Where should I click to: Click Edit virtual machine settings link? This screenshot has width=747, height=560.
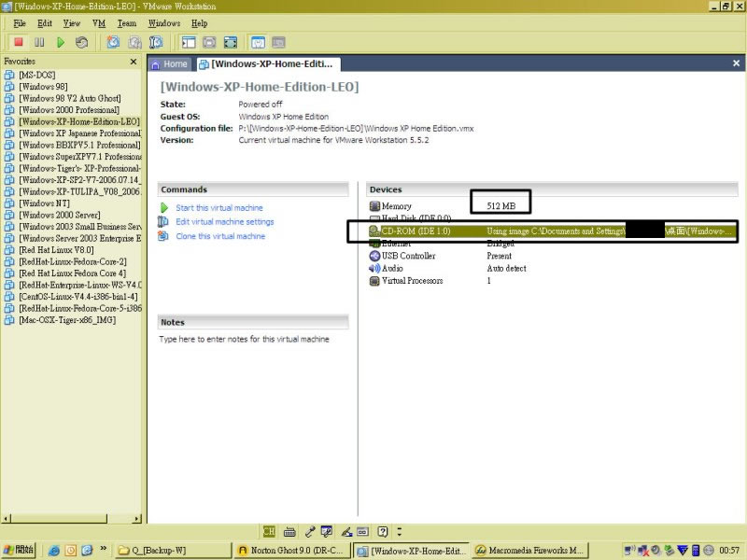(x=225, y=222)
